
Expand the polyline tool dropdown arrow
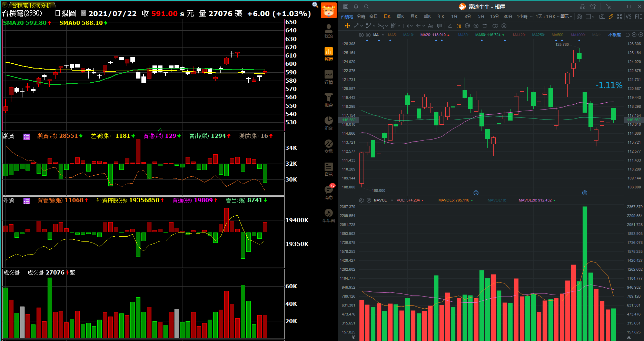click(374, 26)
